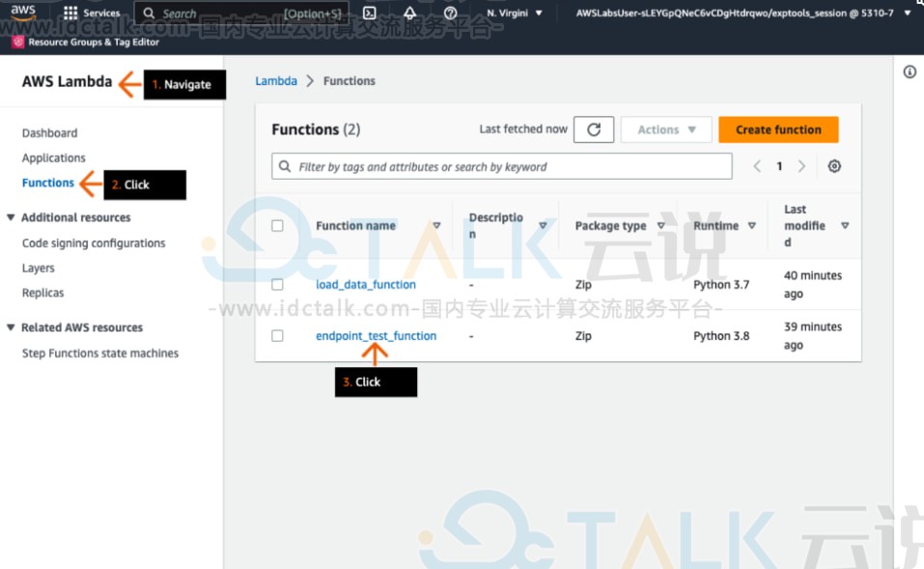Go to next page of functions

(801, 167)
